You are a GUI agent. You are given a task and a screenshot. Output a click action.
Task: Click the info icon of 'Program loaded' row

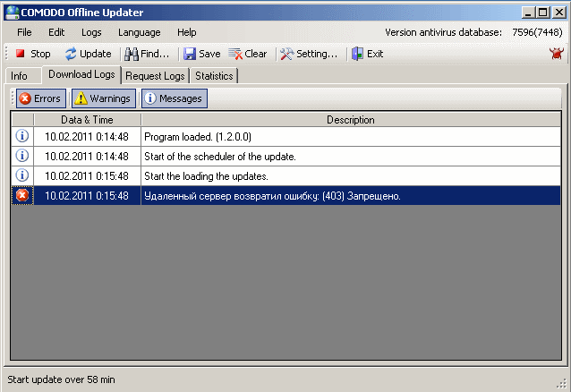point(22,136)
